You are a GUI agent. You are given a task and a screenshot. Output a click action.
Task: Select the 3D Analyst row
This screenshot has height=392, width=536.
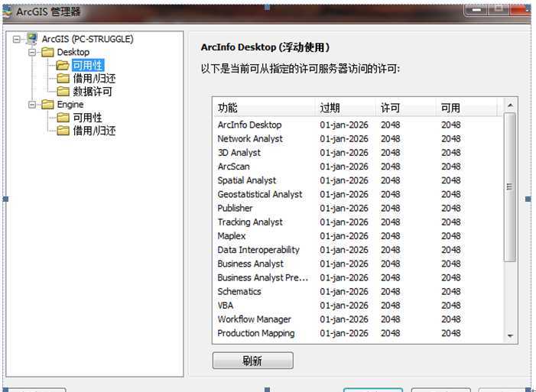point(359,152)
